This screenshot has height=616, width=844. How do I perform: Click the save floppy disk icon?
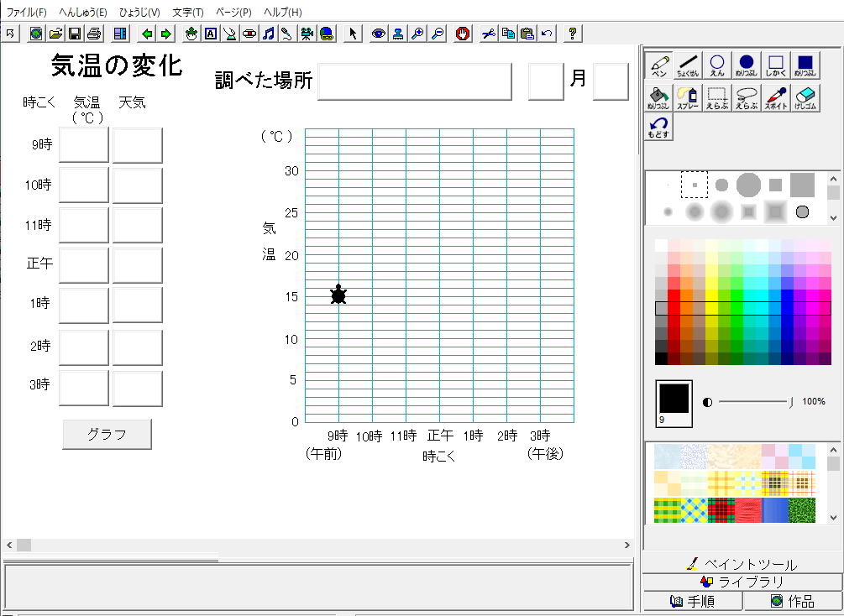point(75,34)
